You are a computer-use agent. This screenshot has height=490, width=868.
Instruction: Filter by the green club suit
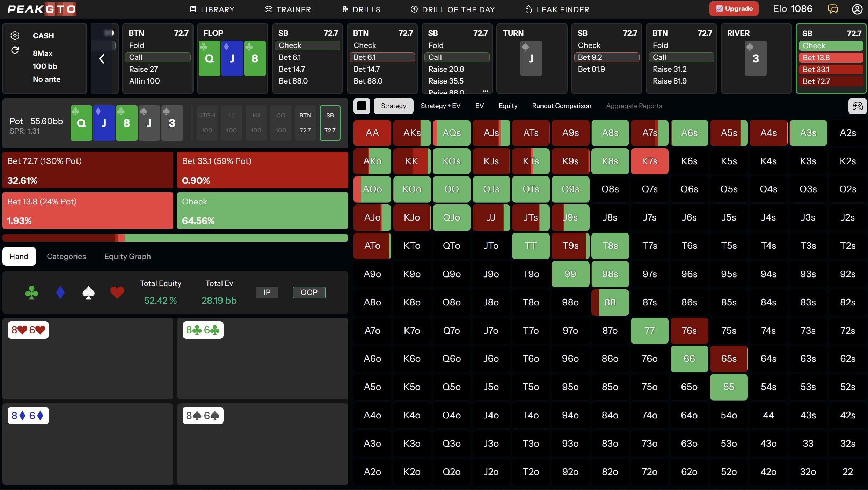tap(32, 293)
